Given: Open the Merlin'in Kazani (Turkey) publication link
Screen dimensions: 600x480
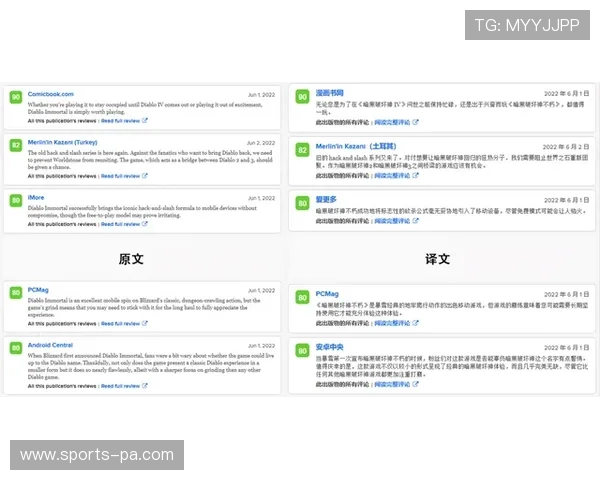Looking at the screenshot, I should click(x=62, y=142).
